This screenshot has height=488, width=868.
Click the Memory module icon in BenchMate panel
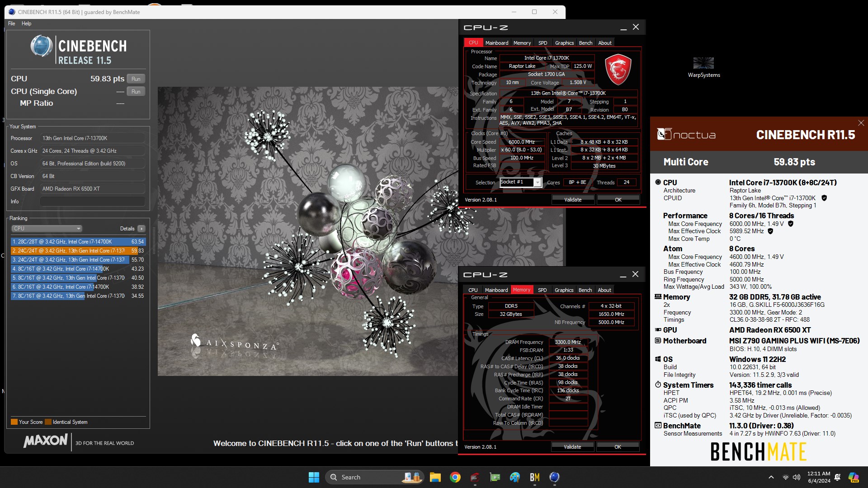click(658, 297)
